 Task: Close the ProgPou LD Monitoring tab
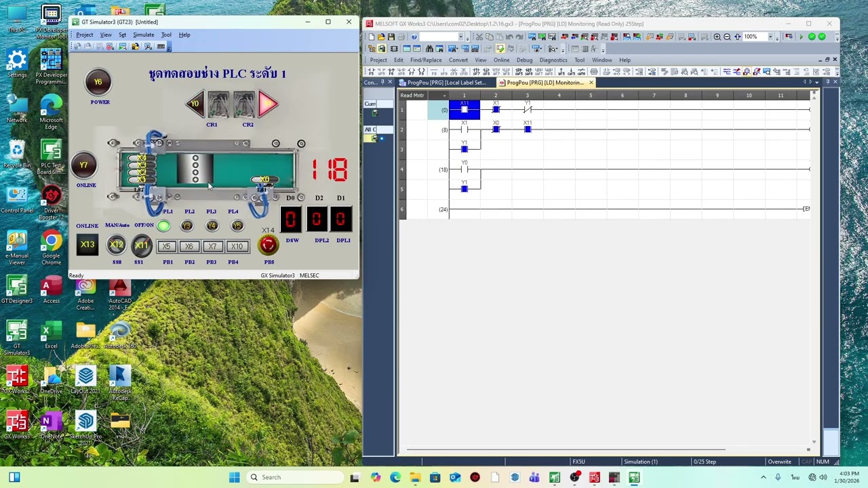pyautogui.click(x=591, y=83)
